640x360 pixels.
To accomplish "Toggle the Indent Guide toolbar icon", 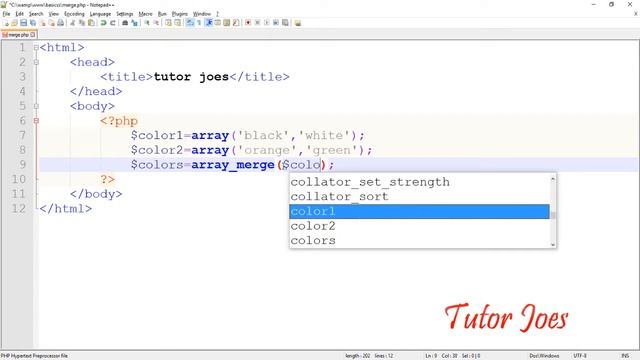I will pos(209,23).
